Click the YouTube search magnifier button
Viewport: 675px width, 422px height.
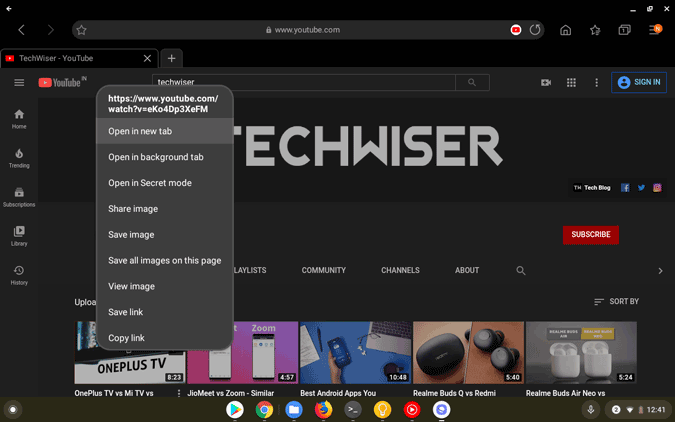coord(472,82)
